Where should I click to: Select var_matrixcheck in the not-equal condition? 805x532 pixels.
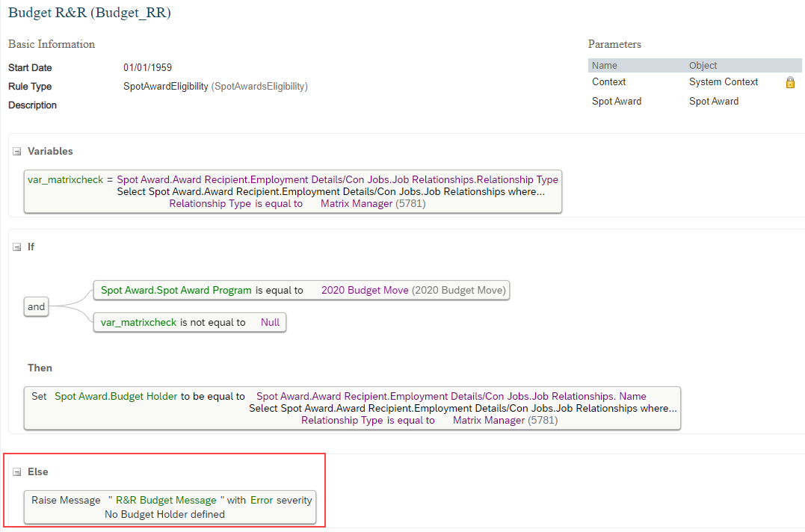point(138,322)
